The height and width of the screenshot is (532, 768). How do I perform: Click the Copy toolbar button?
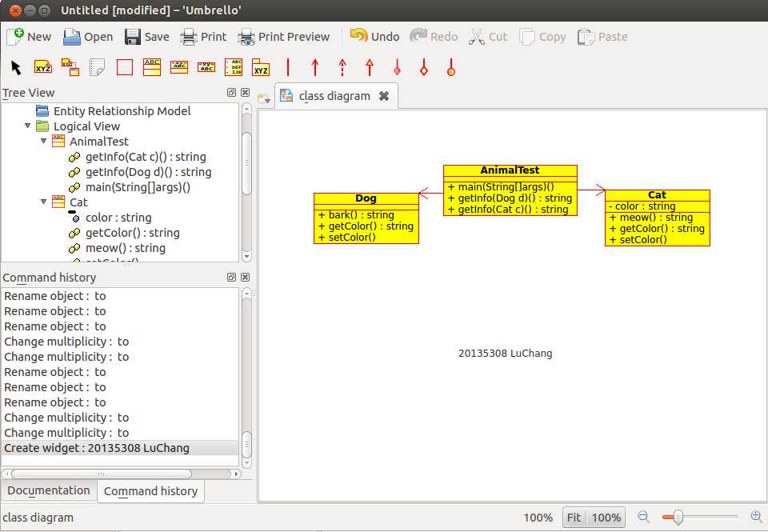542,37
